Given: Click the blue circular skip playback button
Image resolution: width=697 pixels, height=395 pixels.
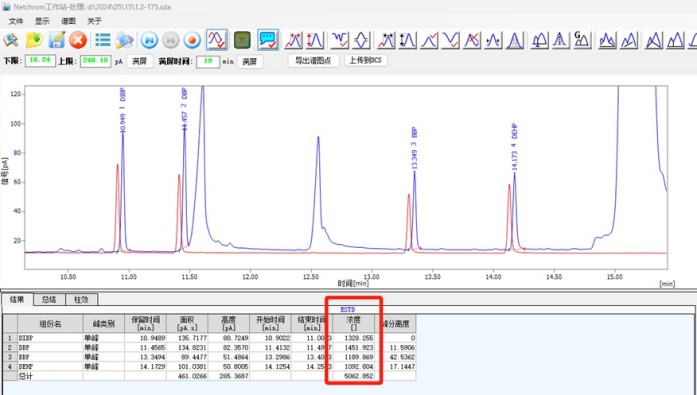Looking at the screenshot, I should click(x=149, y=40).
